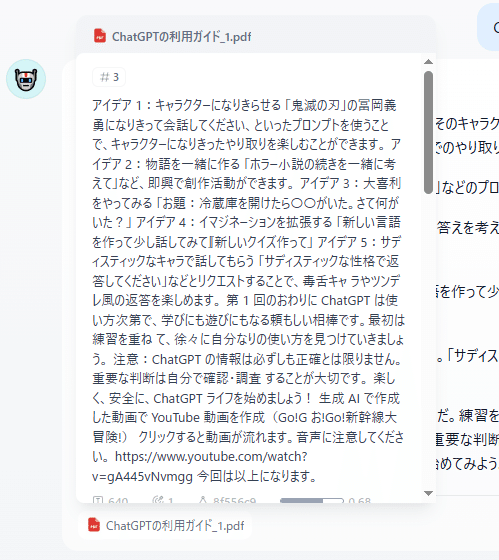The height and width of the screenshot is (560, 499).
Task: Click the '8f556c9' hash value
Action: (x=234, y=500)
